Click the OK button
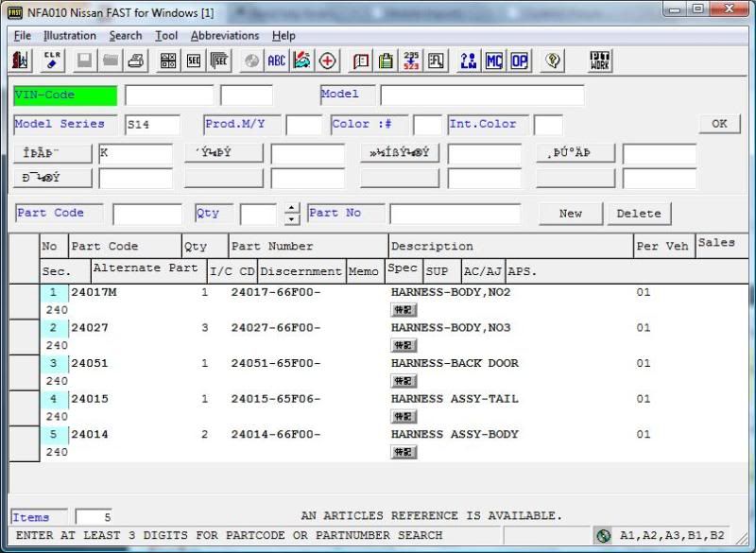 coord(719,124)
